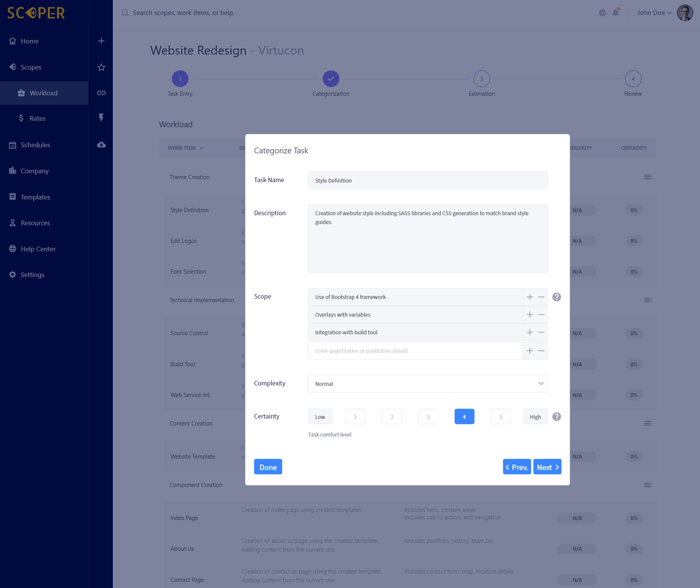This screenshot has height=588, width=700.
Task: Go to the Categorization step
Action: pos(331,79)
